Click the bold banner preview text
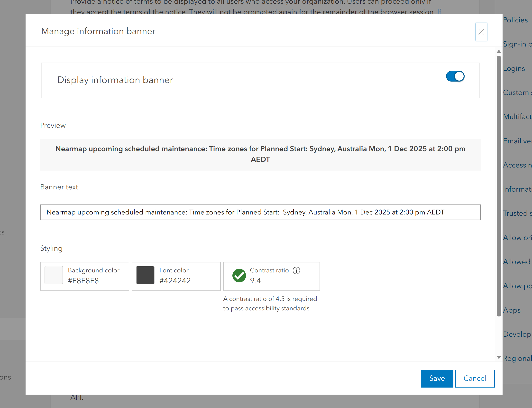The height and width of the screenshot is (408, 532). point(260,154)
